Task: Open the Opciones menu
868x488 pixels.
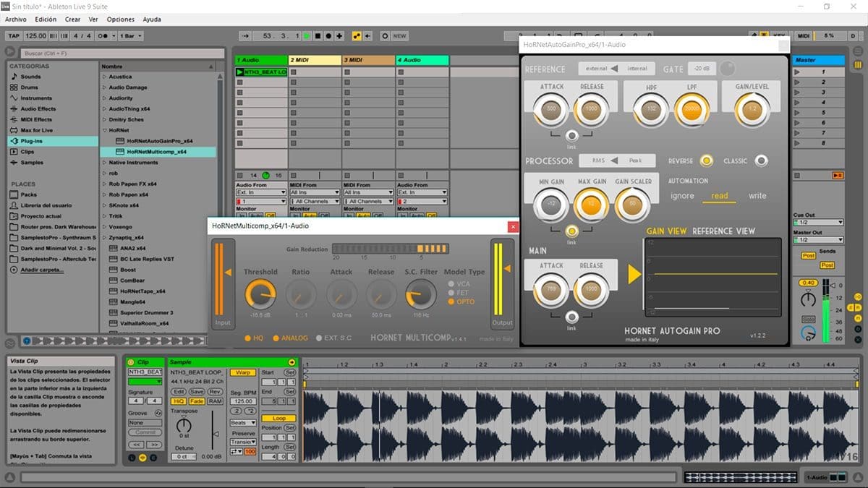Action: click(121, 20)
